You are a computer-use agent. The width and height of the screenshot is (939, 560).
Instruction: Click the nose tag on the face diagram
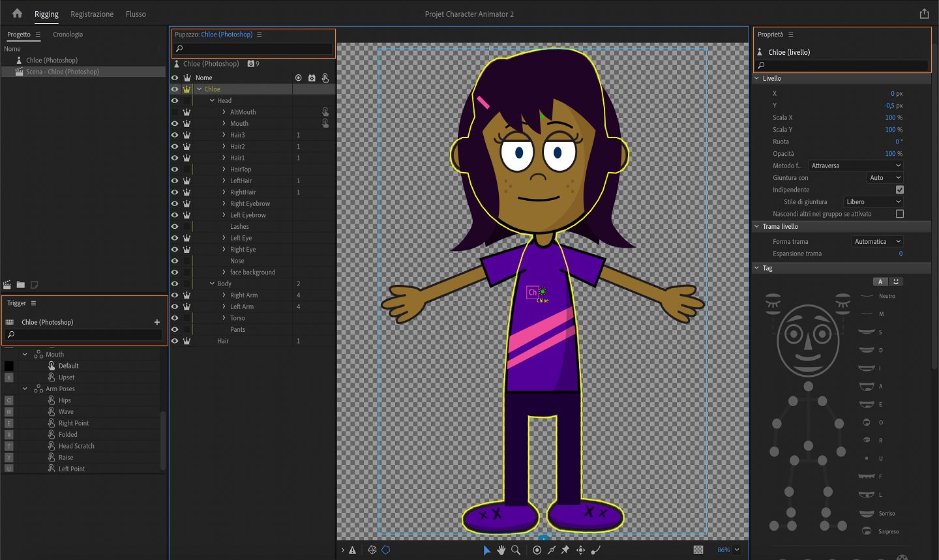pos(808,341)
